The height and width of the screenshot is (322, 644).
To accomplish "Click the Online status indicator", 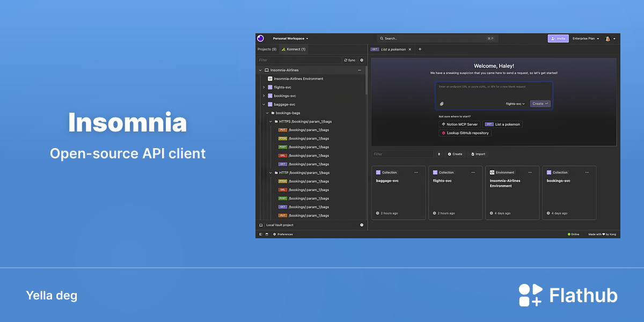I will click(573, 235).
